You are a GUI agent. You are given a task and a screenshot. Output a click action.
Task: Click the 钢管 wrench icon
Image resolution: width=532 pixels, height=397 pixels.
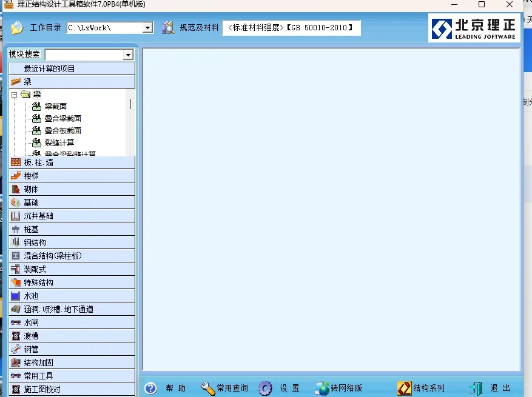[x=16, y=349]
